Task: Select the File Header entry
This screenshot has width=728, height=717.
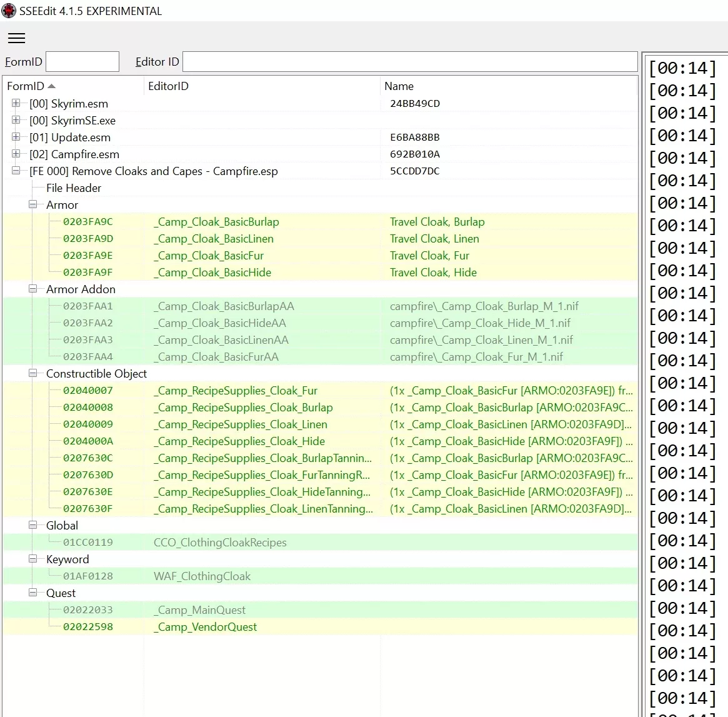Action: (x=74, y=188)
